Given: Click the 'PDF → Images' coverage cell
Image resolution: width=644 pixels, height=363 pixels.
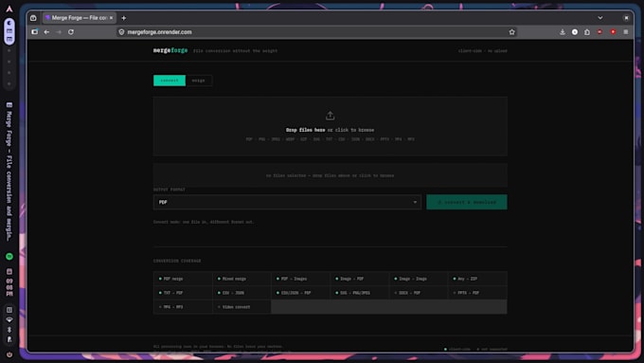Looking at the screenshot, I should pos(300,279).
